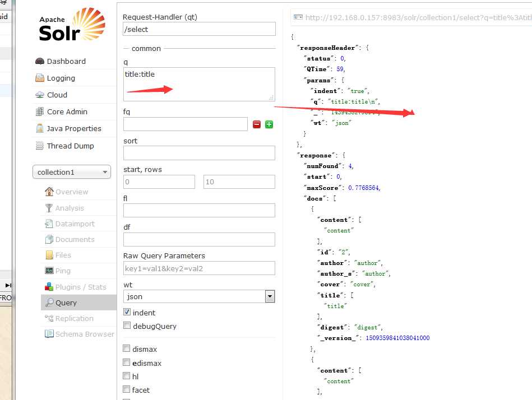This screenshot has height=400, width=532.
Task: Click the fq filter query field
Action: click(x=186, y=124)
